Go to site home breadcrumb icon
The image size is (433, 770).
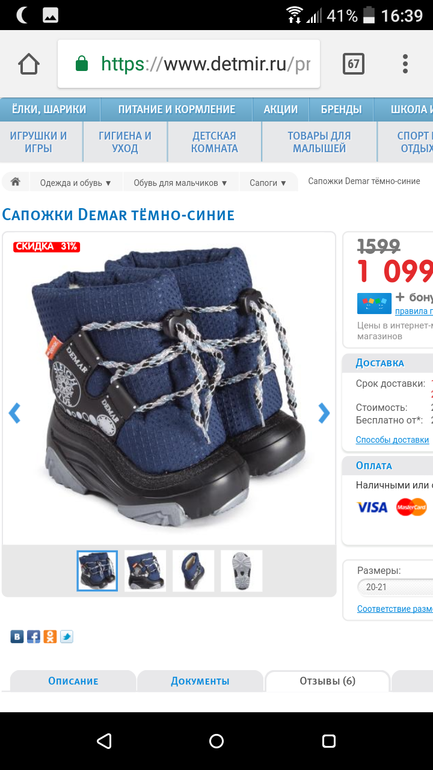pos(15,182)
